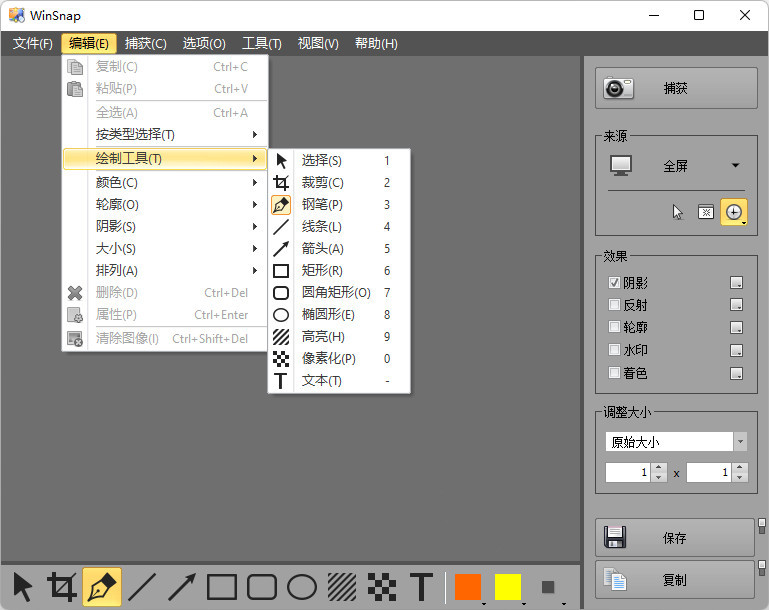
Task: Select the Ellipse tool in bottom toolbar
Action: coord(302,587)
